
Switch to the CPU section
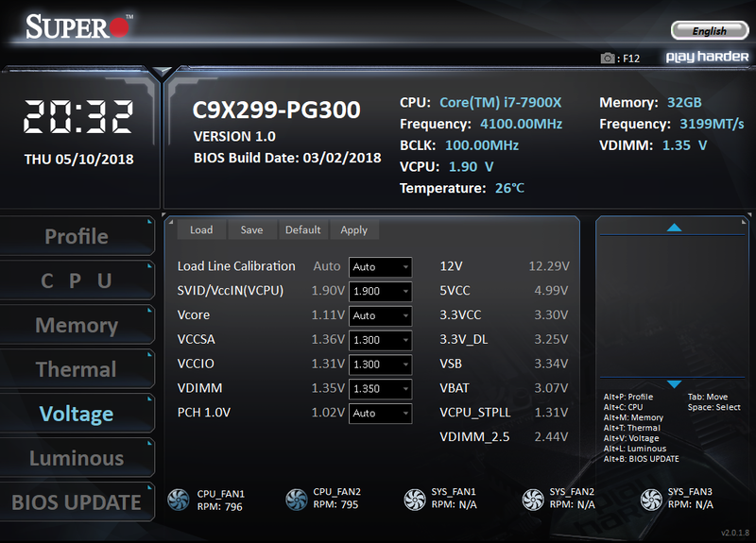pos(77,280)
